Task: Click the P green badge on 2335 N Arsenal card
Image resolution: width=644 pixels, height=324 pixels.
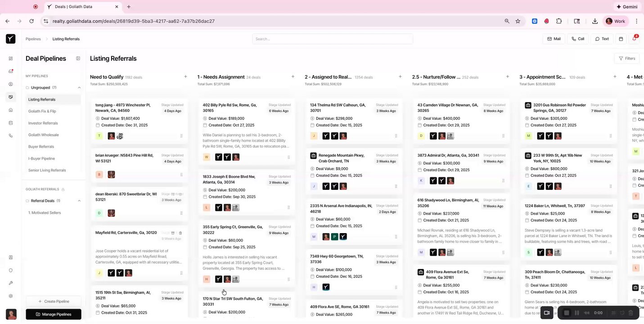Action: (x=334, y=237)
